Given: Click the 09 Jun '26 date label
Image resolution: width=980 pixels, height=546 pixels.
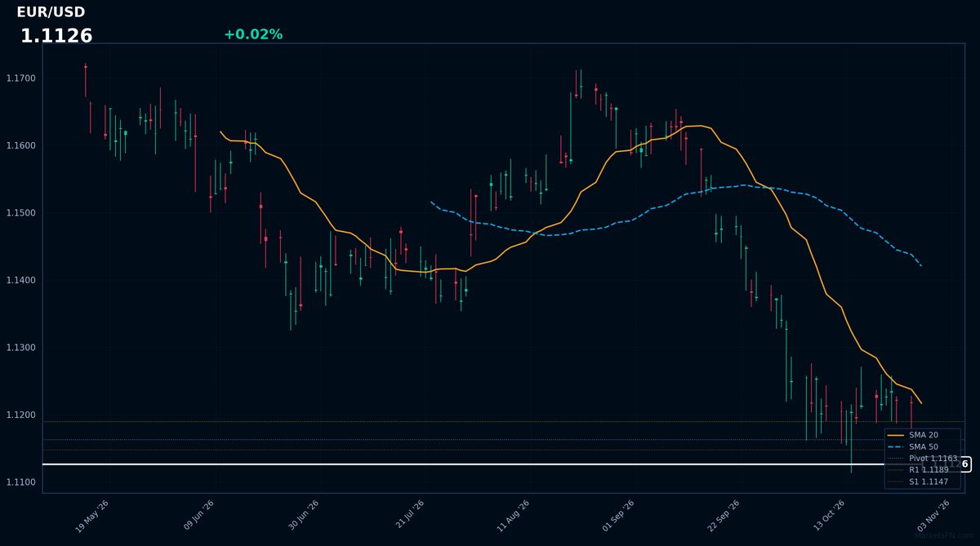Looking at the screenshot, I should [198, 516].
